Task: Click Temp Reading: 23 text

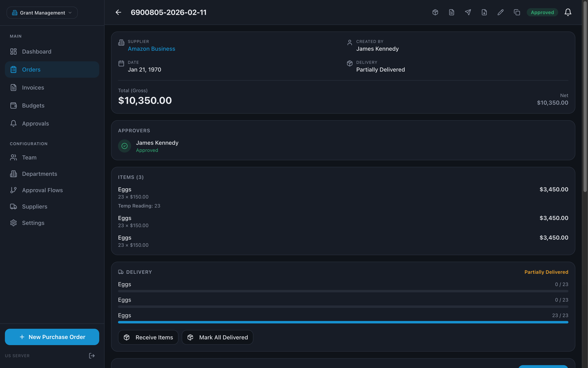Action: pyautogui.click(x=139, y=206)
